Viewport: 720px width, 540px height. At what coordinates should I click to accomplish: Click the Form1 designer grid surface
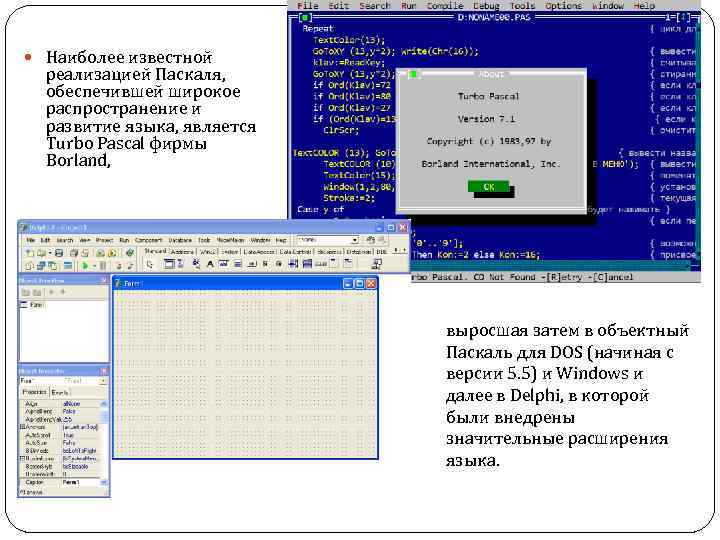point(245,373)
